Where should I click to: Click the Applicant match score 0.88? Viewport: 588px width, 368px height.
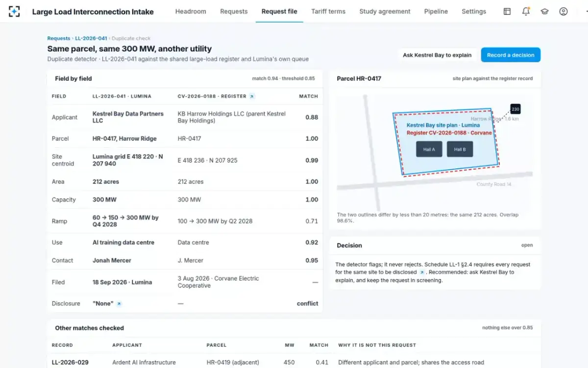[x=312, y=117]
